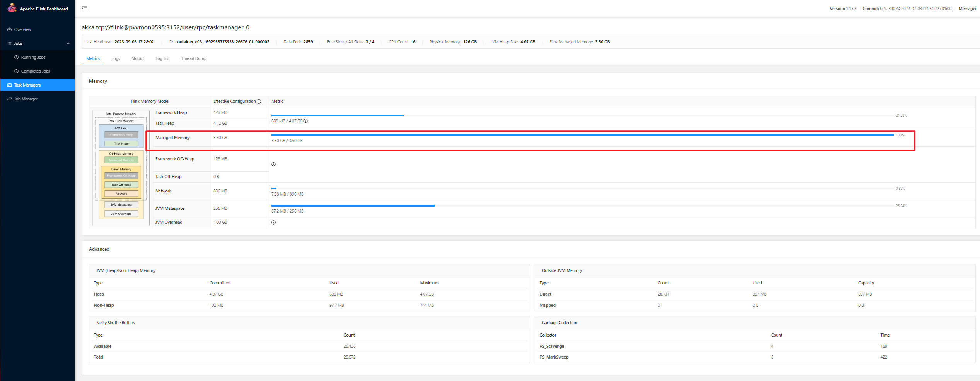Click the Apache Flink squirrel logo

click(x=12, y=8)
